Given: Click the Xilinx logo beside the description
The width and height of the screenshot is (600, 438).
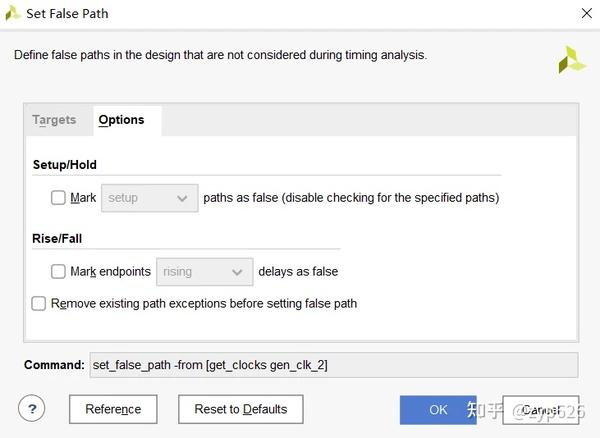Looking at the screenshot, I should pyautogui.click(x=572, y=59).
